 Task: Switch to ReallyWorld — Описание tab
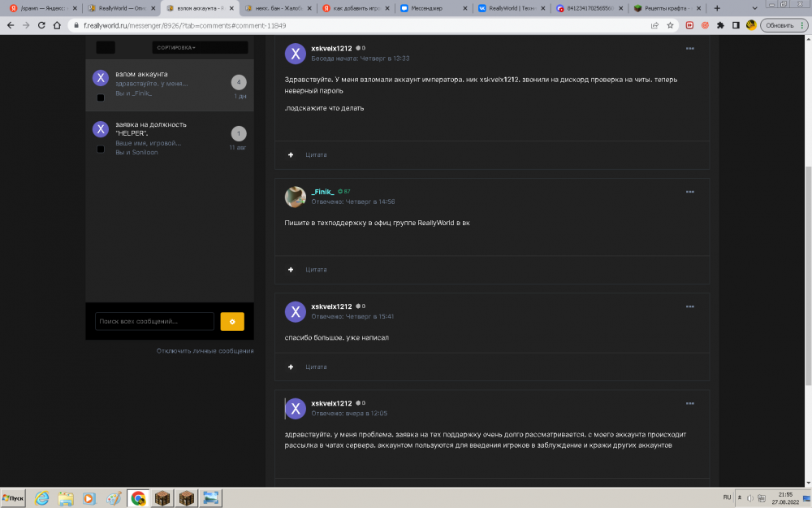coord(122,8)
